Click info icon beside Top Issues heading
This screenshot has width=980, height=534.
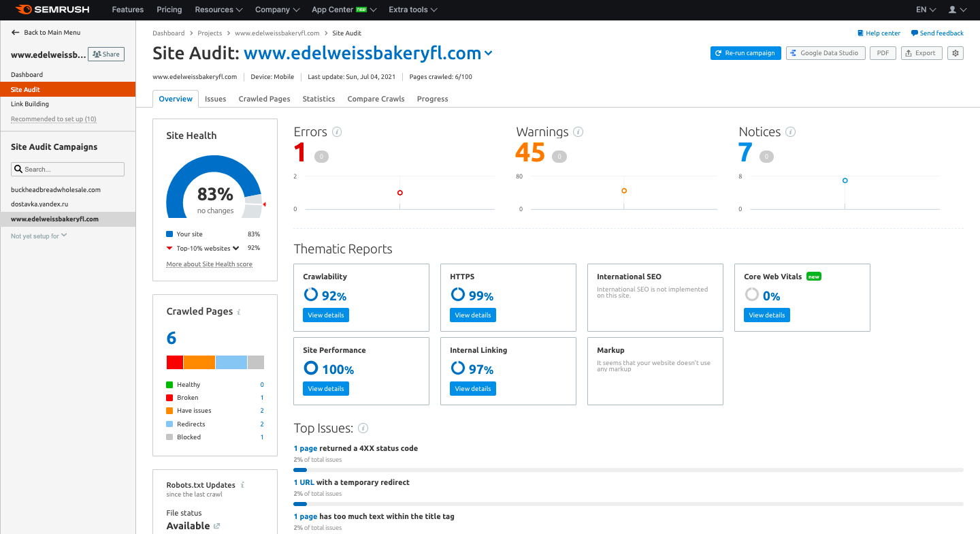[x=363, y=428]
